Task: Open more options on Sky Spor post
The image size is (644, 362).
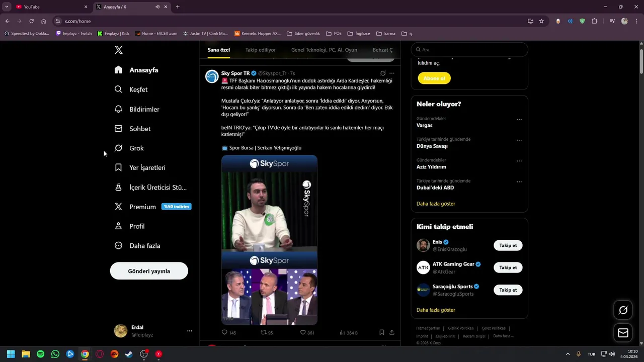Action: (392, 73)
